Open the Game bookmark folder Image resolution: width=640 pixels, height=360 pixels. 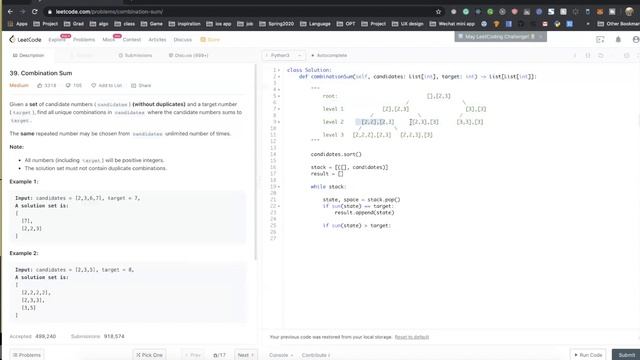click(152, 24)
